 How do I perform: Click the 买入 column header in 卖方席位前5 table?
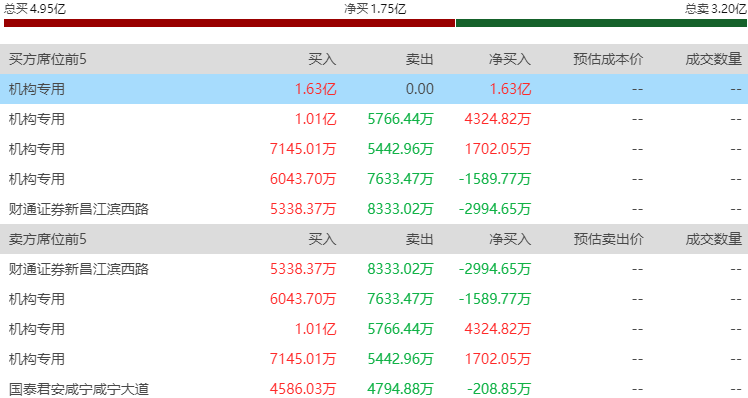tap(322, 239)
